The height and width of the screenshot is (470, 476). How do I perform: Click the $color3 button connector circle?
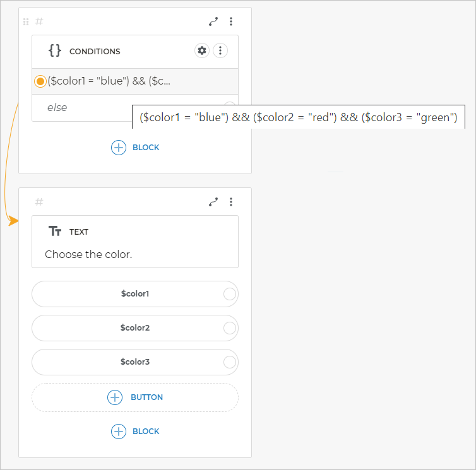click(230, 362)
